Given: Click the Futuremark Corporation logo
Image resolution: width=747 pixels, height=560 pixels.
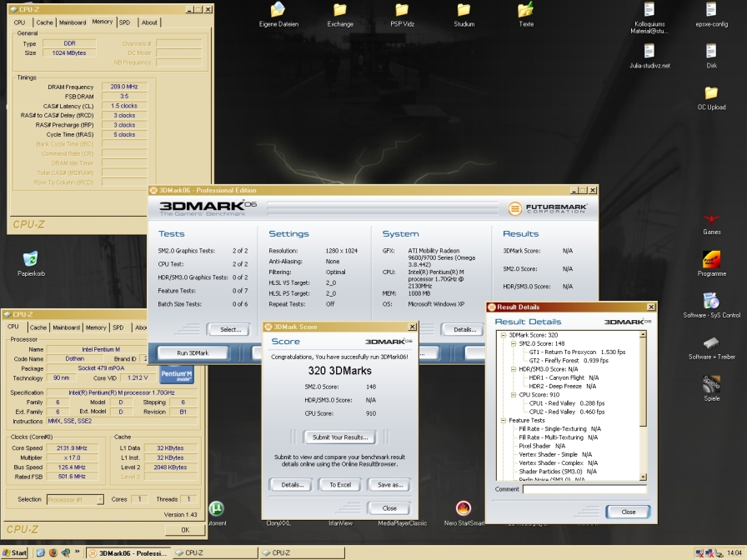Looking at the screenshot, I should coord(548,208).
